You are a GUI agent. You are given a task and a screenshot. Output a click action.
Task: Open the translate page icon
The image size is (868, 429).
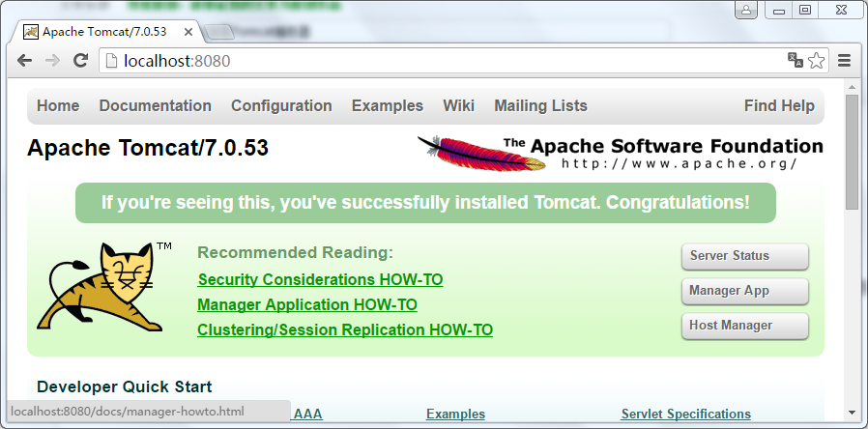[796, 60]
